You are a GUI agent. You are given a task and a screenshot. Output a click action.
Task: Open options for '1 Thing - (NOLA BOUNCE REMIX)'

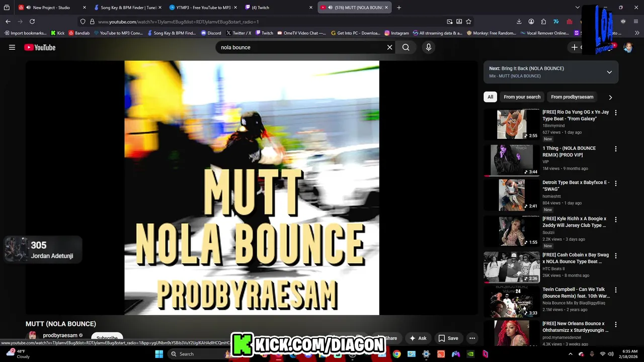pos(615,149)
